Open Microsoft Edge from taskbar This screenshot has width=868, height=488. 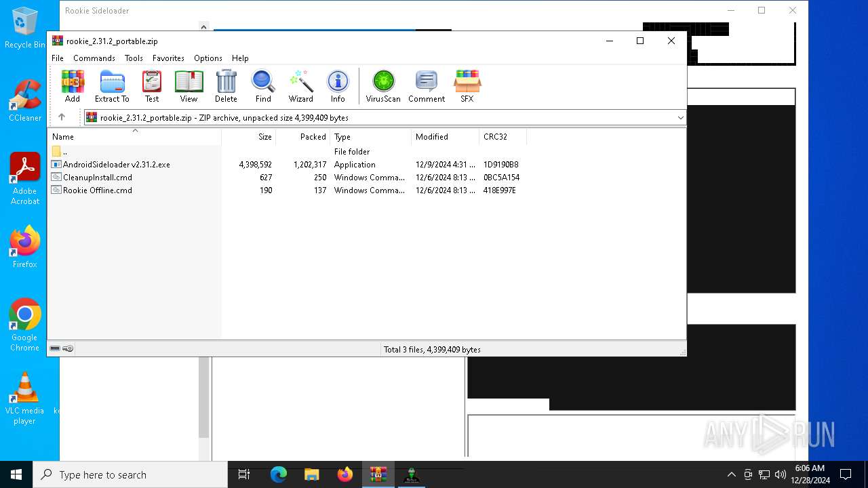tap(279, 474)
